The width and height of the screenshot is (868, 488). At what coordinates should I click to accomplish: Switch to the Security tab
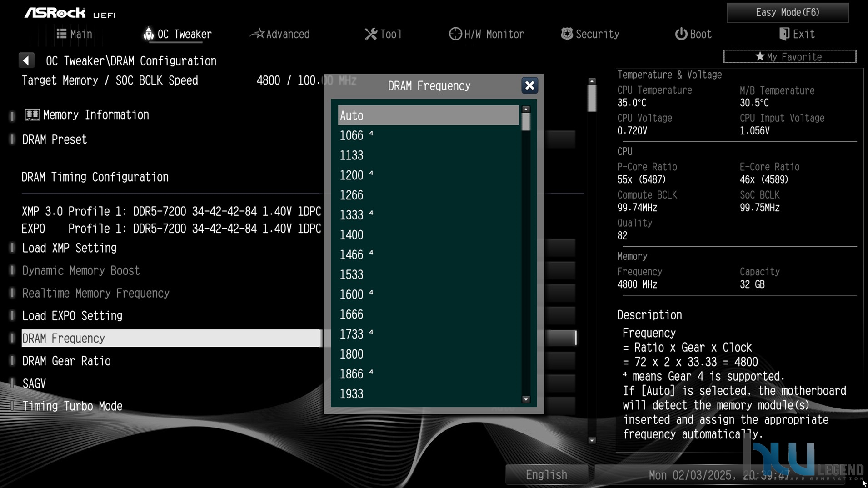click(x=590, y=34)
